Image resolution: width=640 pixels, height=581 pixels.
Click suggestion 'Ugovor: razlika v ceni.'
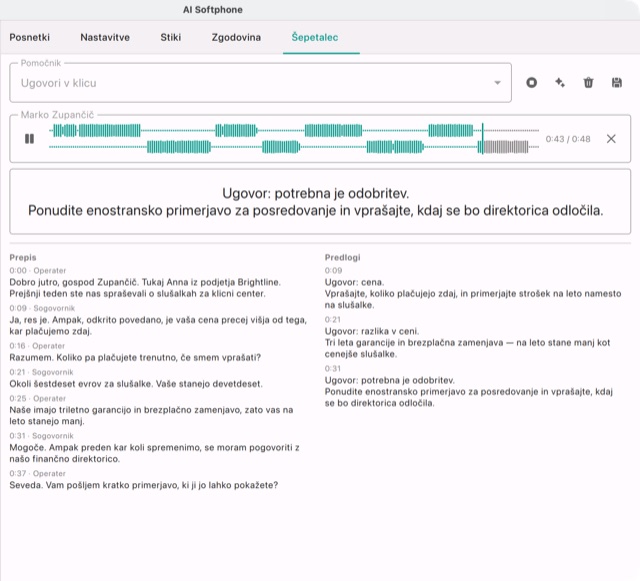(372, 331)
